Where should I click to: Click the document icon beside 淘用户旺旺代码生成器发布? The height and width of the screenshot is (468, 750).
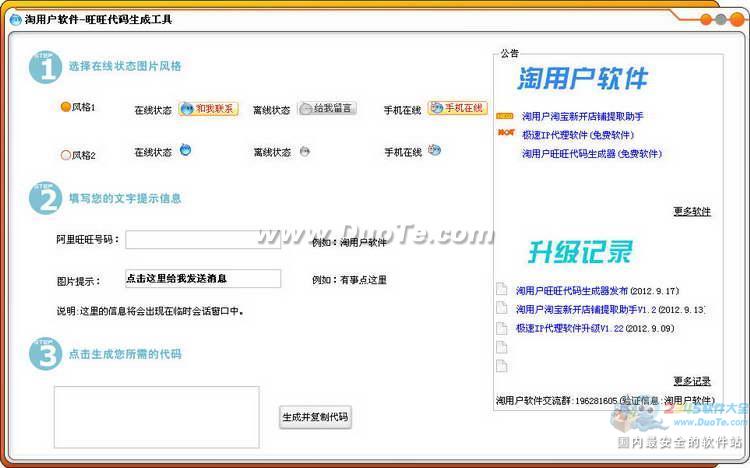501,289
